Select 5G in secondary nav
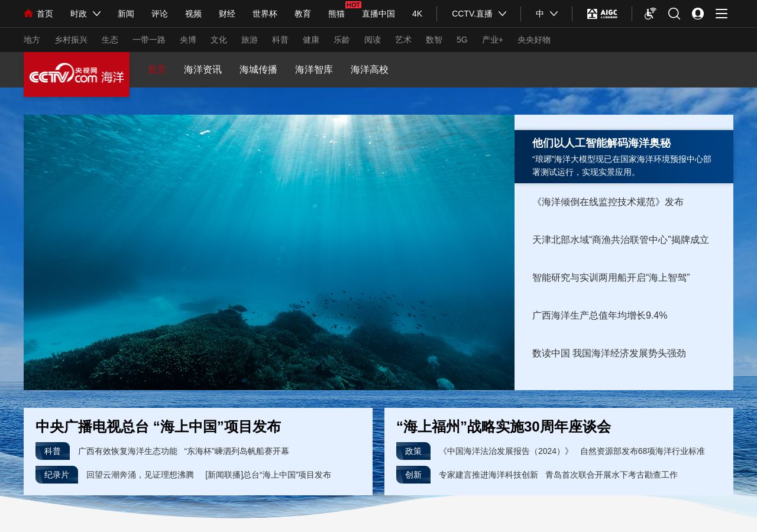 coord(462,40)
